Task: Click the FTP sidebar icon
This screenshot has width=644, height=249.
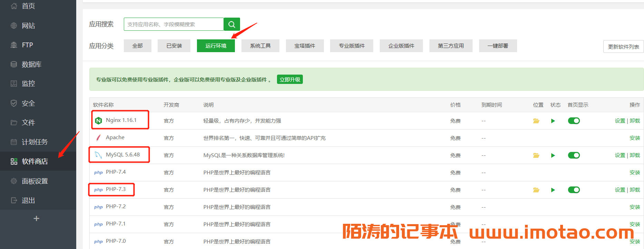Action: click(x=14, y=45)
